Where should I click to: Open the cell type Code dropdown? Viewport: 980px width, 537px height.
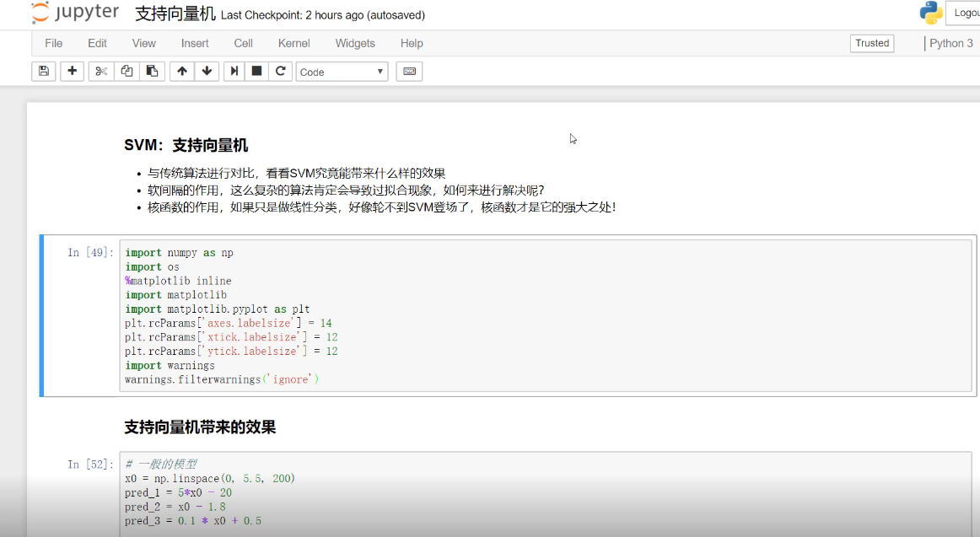[x=342, y=72]
